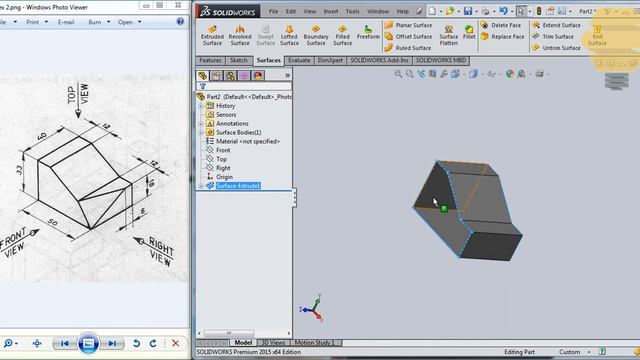Open the ConfigurationManager panel tab
This screenshot has height=360, width=640.
click(230, 76)
